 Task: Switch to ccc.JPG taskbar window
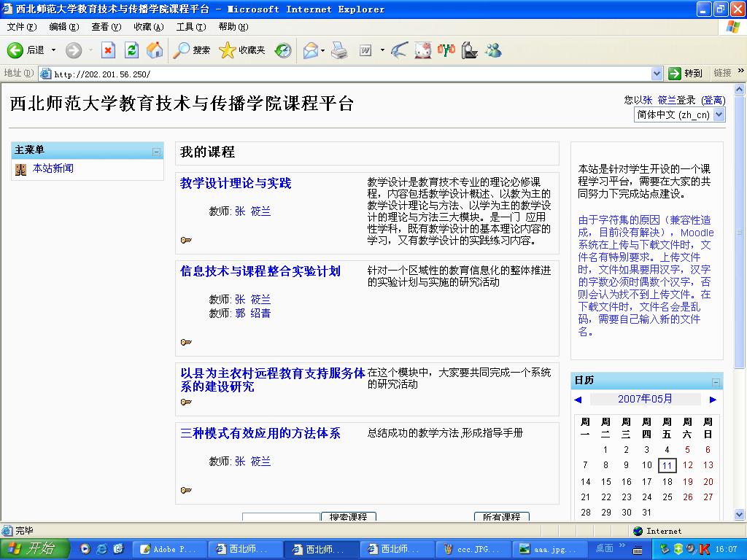click(x=473, y=550)
